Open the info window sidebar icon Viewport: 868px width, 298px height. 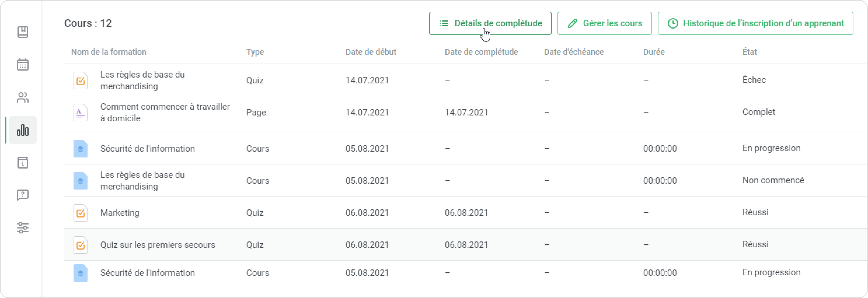click(x=22, y=163)
